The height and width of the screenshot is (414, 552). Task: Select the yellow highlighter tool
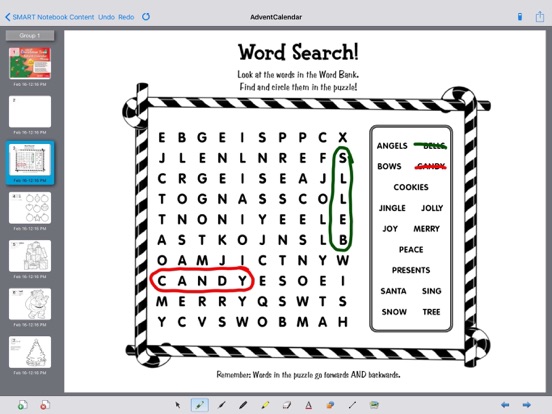(x=265, y=405)
